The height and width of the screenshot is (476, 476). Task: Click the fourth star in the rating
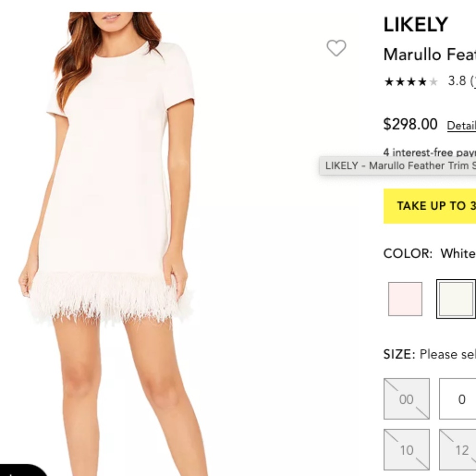(x=422, y=81)
